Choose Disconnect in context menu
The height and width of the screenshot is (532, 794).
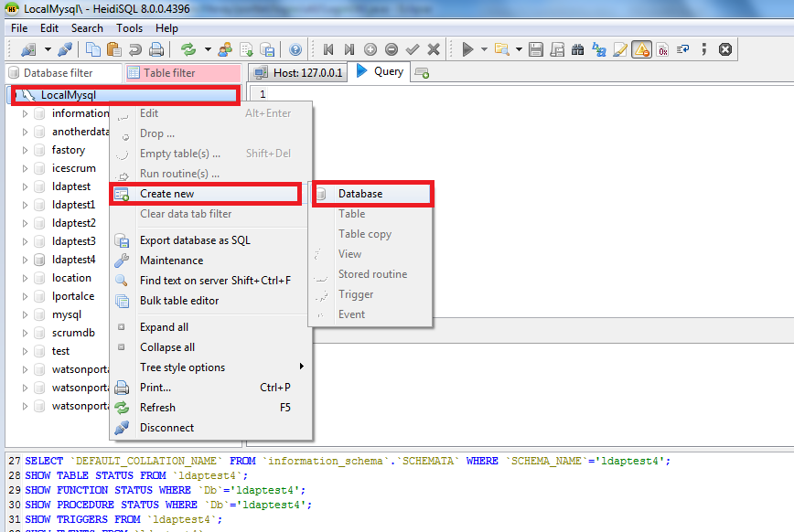click(x=209, y=428)
